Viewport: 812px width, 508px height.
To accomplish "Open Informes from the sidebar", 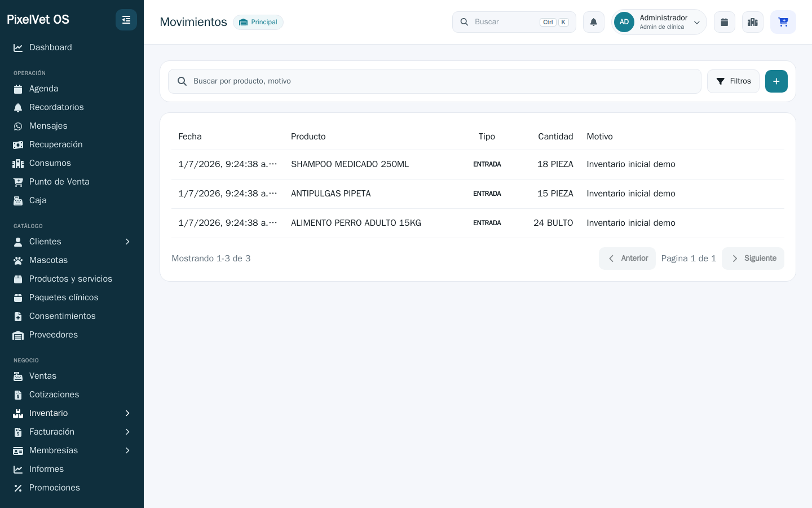I will pyautogui.click(x=72, y=469).
